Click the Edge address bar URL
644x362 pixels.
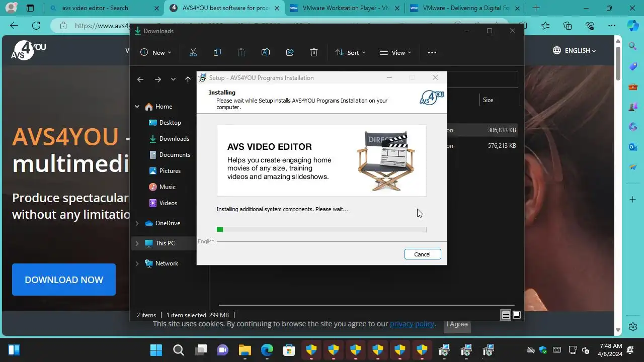click(101, 26)
